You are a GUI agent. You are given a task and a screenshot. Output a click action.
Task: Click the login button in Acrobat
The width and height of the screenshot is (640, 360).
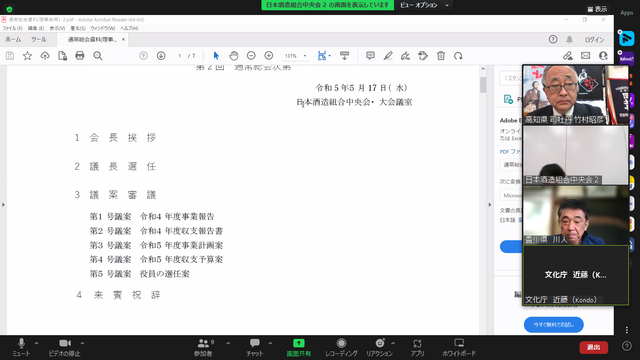pos(594,40)
